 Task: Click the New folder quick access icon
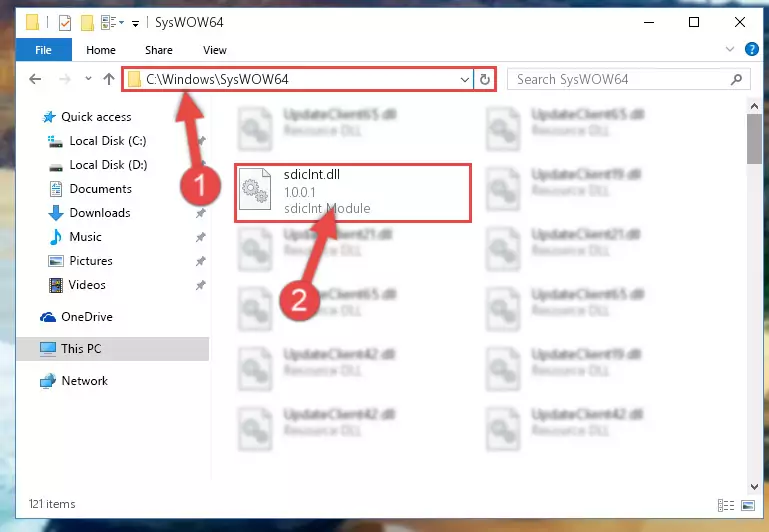(x=87, y=23)
